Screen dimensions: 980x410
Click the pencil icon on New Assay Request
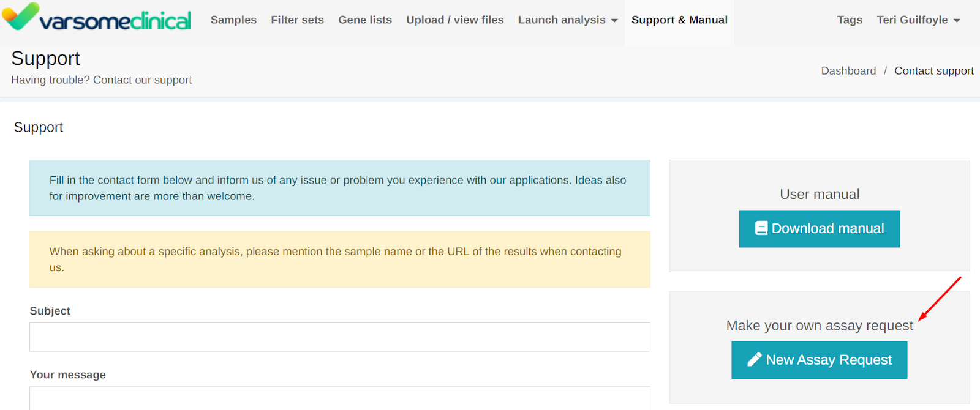(754, 359)
